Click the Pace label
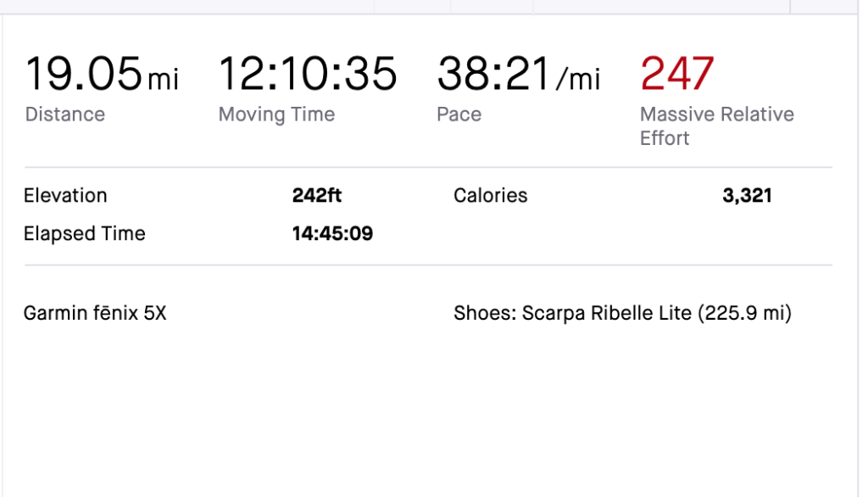868x497 pixels. tap(459, 114)
